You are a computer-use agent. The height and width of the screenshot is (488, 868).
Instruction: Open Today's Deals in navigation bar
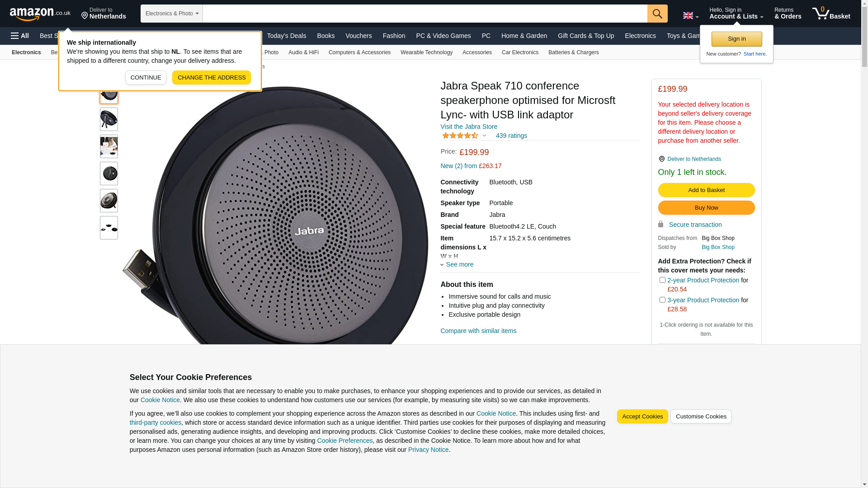287,36
